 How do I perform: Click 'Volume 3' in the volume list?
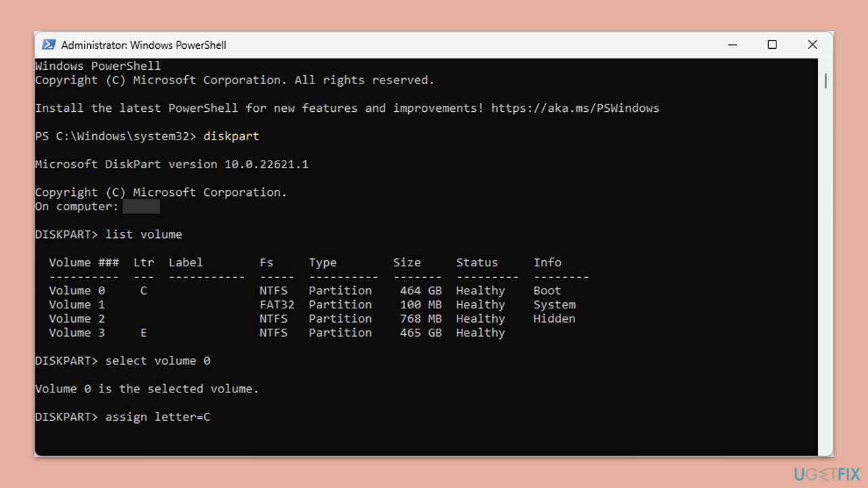77,333
